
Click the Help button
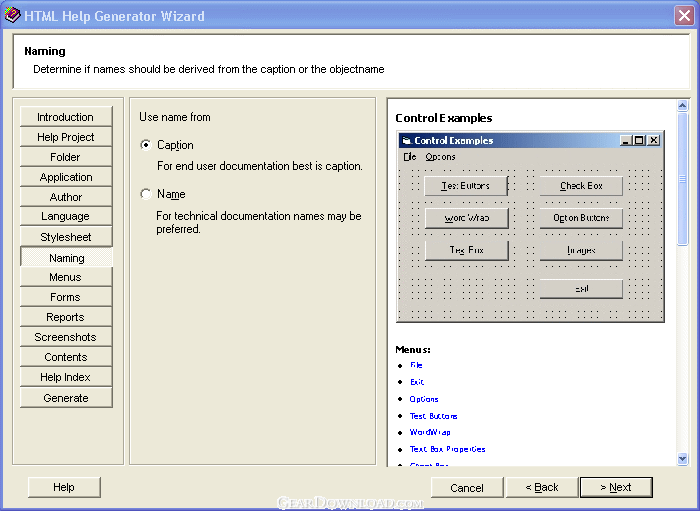[x=64, y=487]
